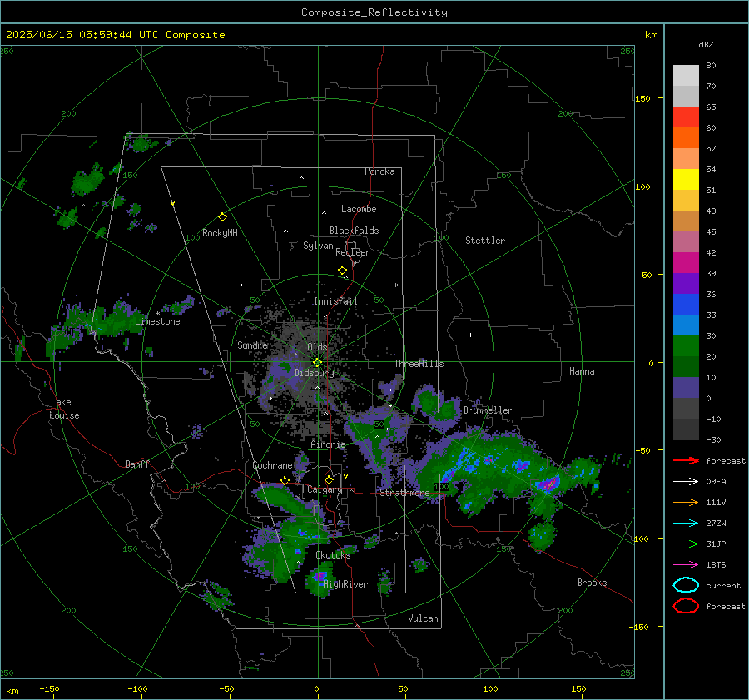Click yellow diamond marker below RedDeer
Screen dimensions: 749x700
tap(342, 271)
